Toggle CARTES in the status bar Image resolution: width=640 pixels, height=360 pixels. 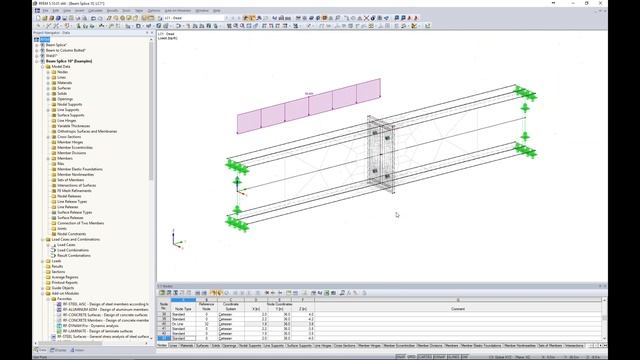425,357
